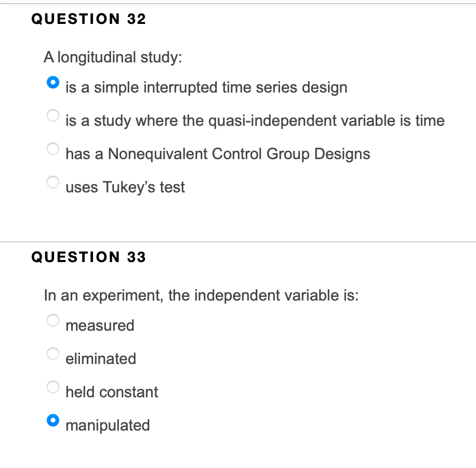Click the 'A longitudinal study:' question text
The image size is (476, 468).
[x=113, y=58]
